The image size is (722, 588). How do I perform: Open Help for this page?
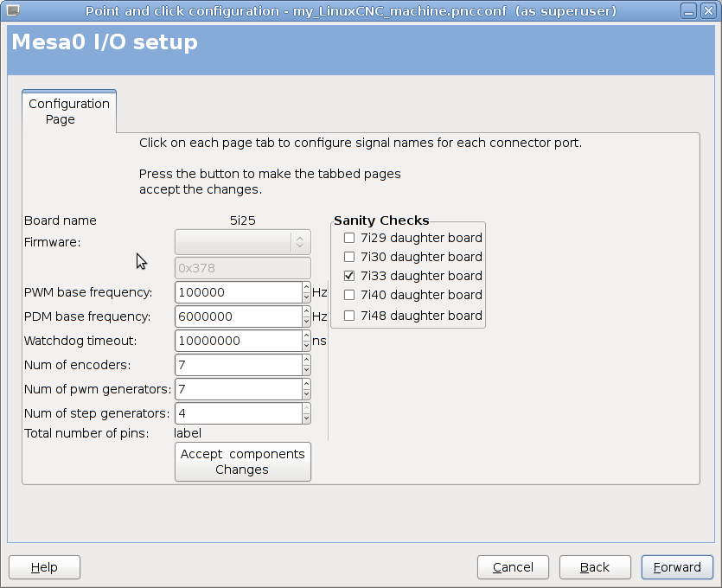point(44,567)
